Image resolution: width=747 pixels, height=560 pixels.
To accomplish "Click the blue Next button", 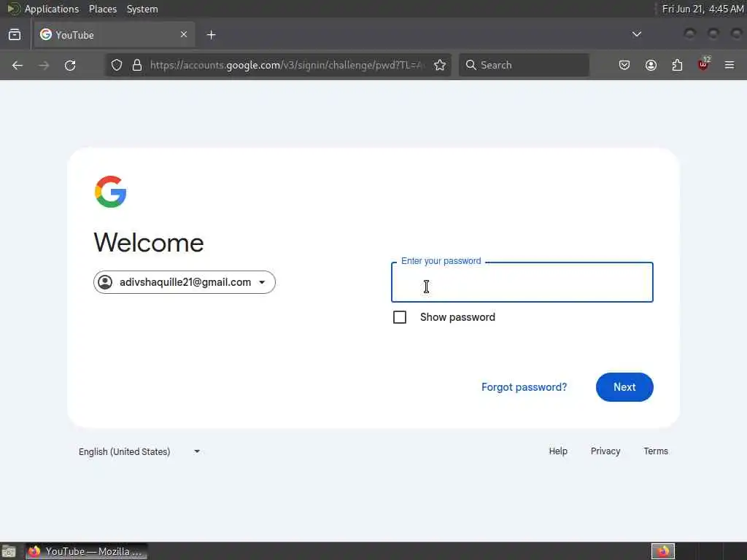I will (x=624, y=387).
